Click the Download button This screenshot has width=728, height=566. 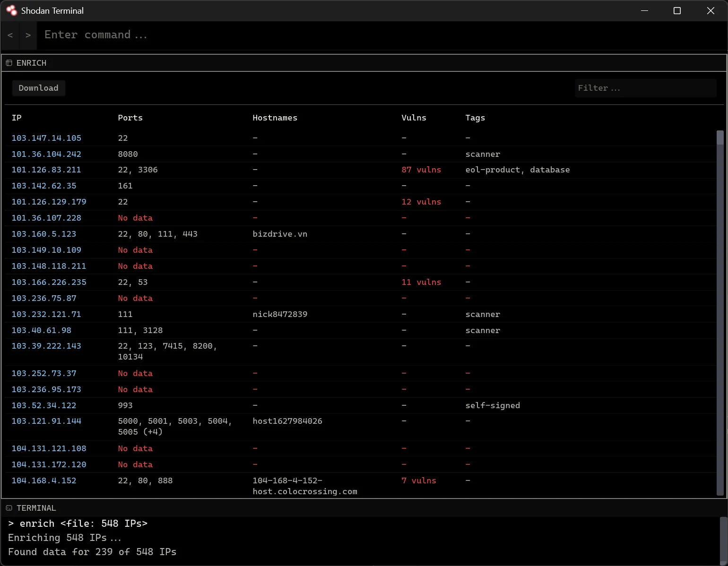[x=38, y=88]
